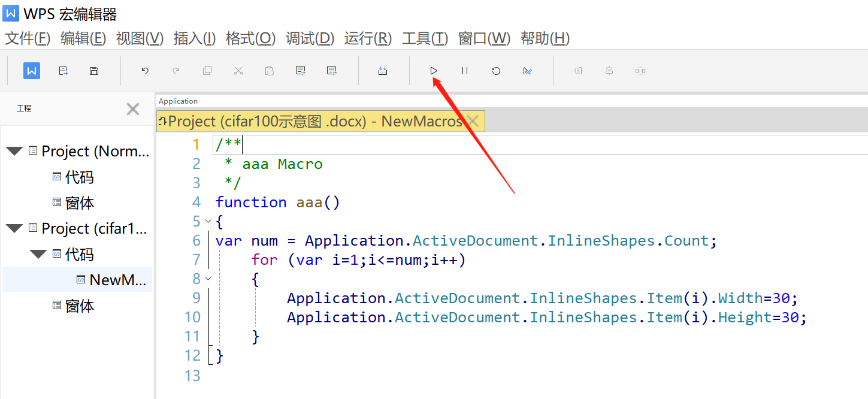Screen dimensions: 868x399
Task: Place cursor on 'function aaa()' line
Action: pyautogui.click(x=277, y=202)
